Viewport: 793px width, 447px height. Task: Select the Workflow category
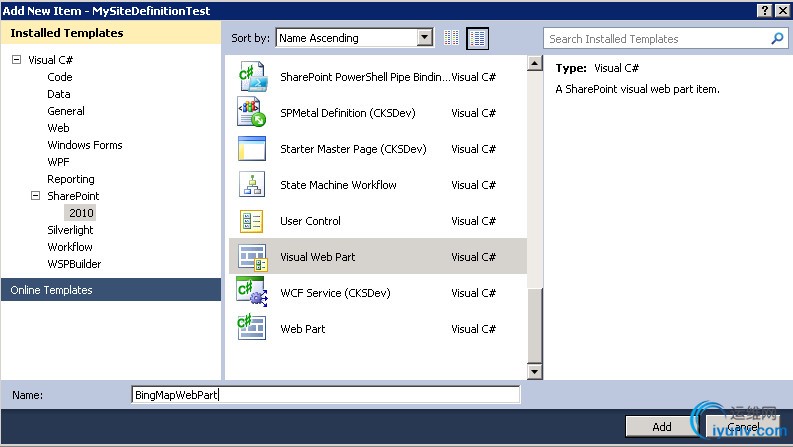pyautogui.click(x=70, y=247)
